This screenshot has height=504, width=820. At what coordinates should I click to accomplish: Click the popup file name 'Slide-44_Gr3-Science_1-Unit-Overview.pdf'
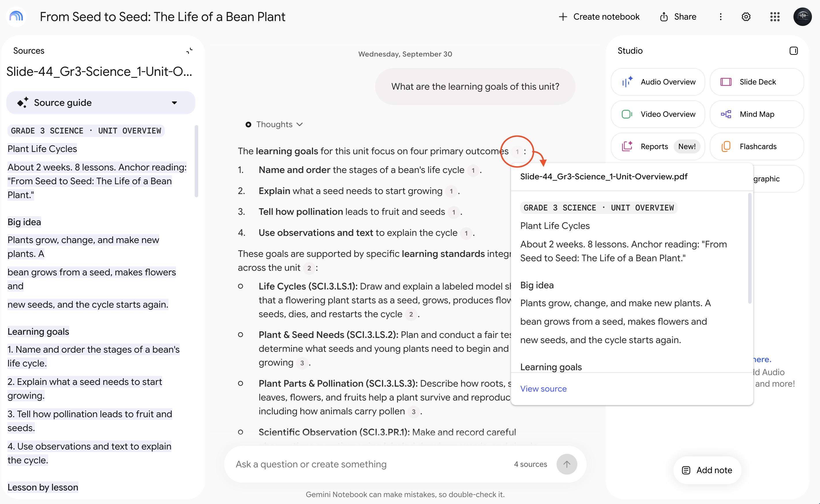tap(604, 177)
